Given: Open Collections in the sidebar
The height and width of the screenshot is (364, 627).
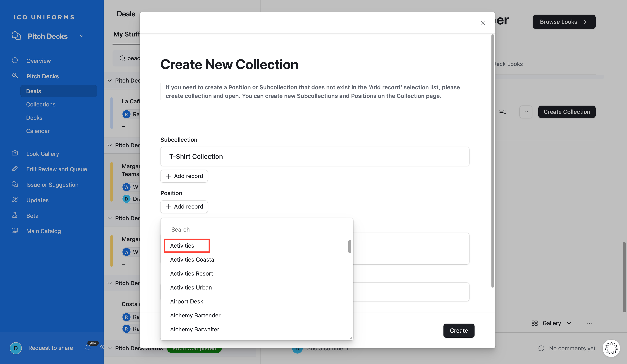Looking at the screenshot, I should point(41,105).
